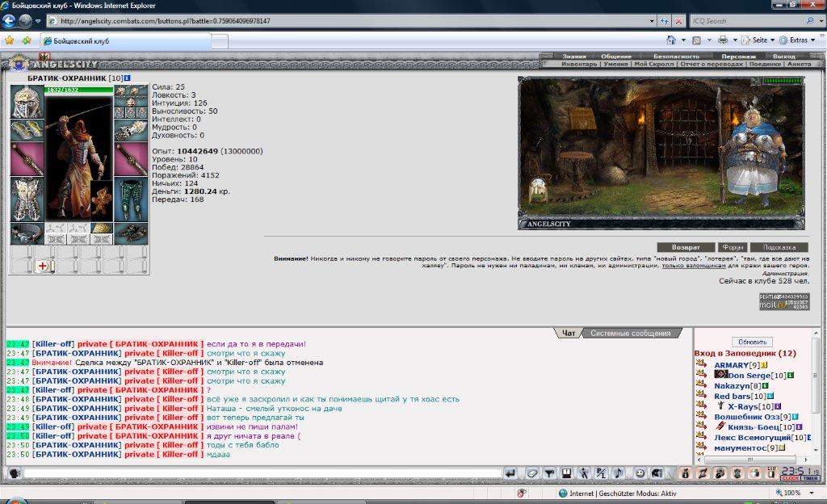827x504 pixels.
Task: Open the search provider dropdown
Action: tap(821, 21)
